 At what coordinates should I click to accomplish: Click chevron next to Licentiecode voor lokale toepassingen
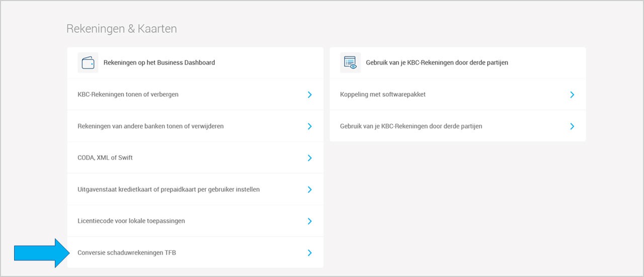click(310, 221)
